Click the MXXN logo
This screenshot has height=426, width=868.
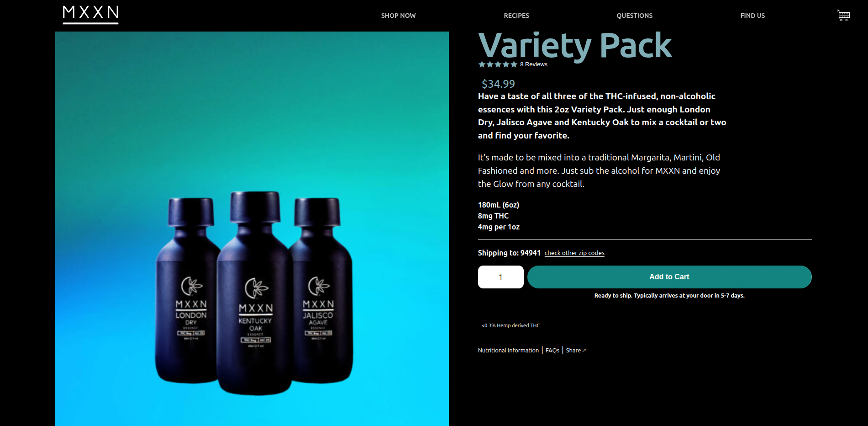coord(90,15)
